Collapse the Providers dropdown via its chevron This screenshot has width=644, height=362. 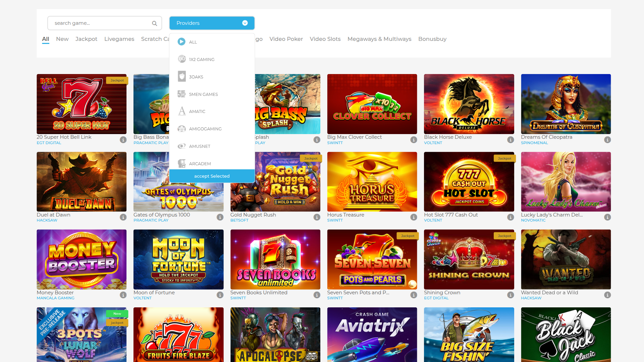[245, 23]
